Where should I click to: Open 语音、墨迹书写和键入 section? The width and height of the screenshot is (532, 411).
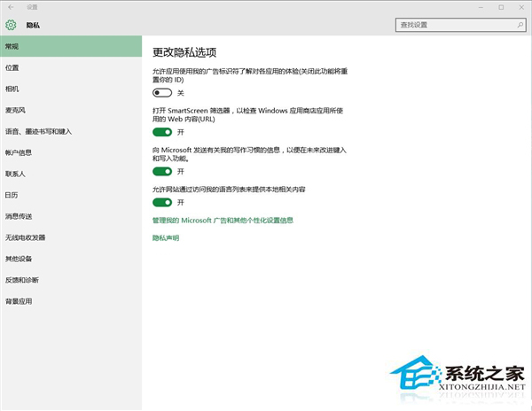click(71, 131)
